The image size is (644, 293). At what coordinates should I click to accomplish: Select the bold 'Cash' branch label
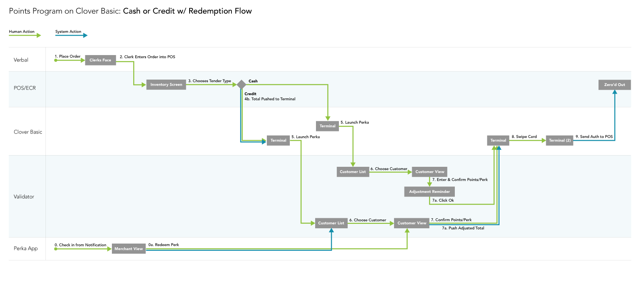point(253,81)
